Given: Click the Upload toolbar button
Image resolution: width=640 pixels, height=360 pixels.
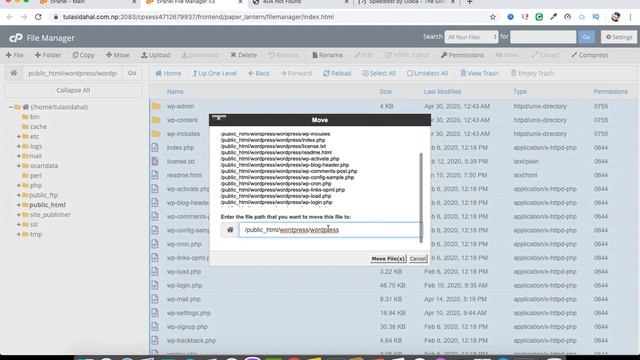Looking at the screenshot, I should 156,55.
